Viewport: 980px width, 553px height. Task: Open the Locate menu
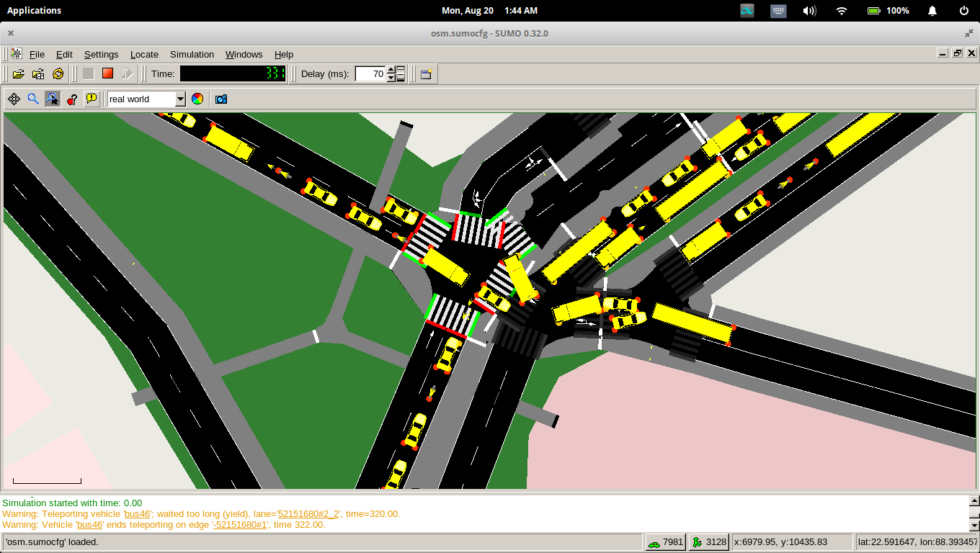pyautogui.click(x=144, y=54)
